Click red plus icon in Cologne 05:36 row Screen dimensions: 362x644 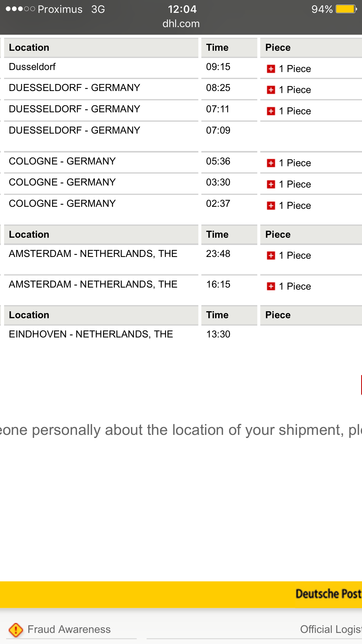[271, 163]
